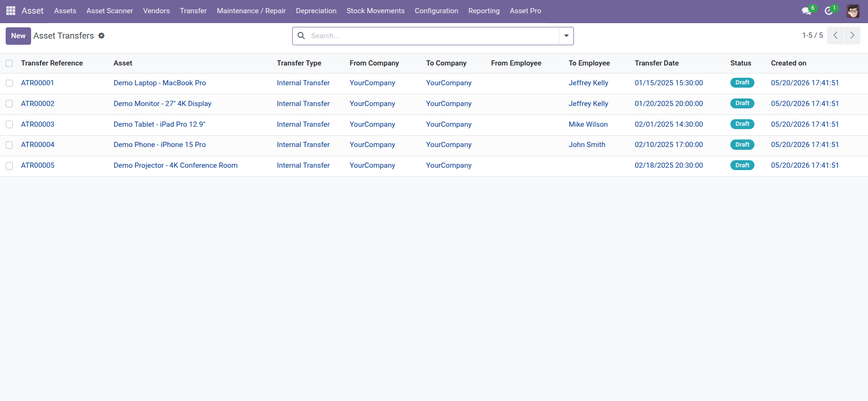Open the conversations messages icon
Image resolution: width=868 pixels, height=401 pixels.
click(x=807, y=11)
